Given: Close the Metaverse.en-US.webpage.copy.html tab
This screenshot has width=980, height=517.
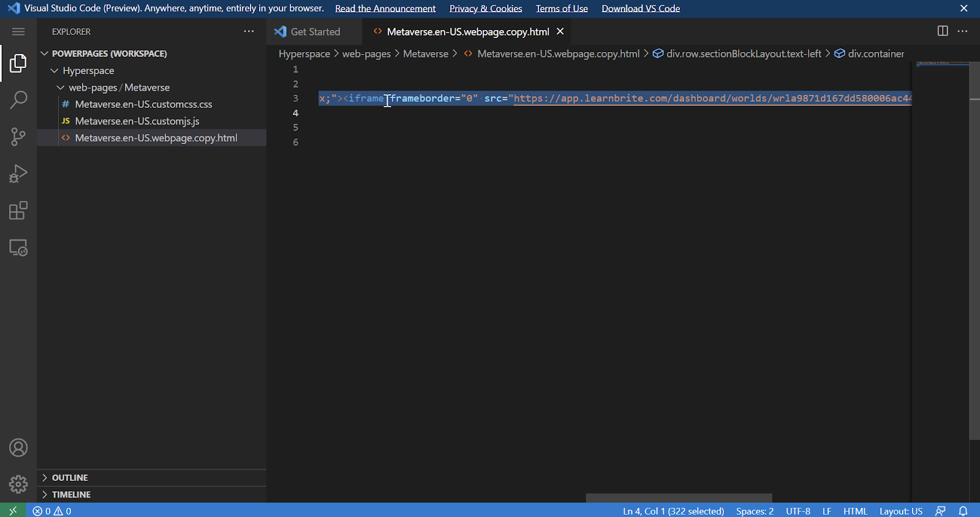Looking at the screenshot, I should (560, 31).
